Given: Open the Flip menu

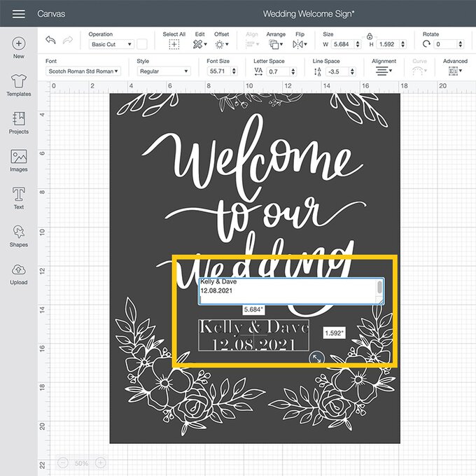Looking at the screenshot, I should pyautogui.click(x=299, y=44).
